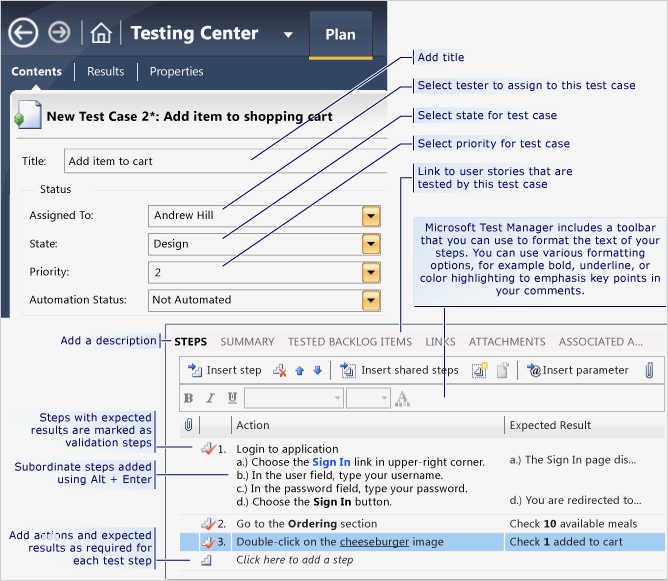Click The Sign In page dis... result
The width and height of the screenshot is (668, 581).
[x=573, y=460]
